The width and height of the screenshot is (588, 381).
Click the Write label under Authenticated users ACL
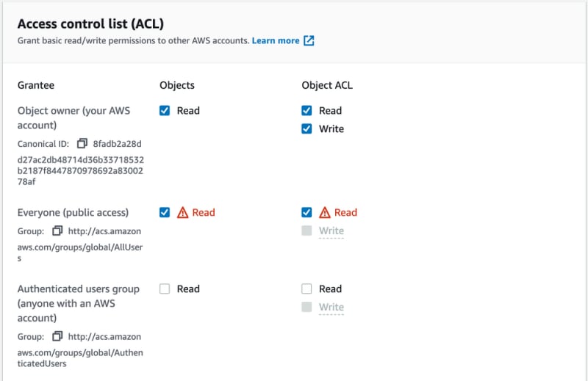click(x=331, y=307)
